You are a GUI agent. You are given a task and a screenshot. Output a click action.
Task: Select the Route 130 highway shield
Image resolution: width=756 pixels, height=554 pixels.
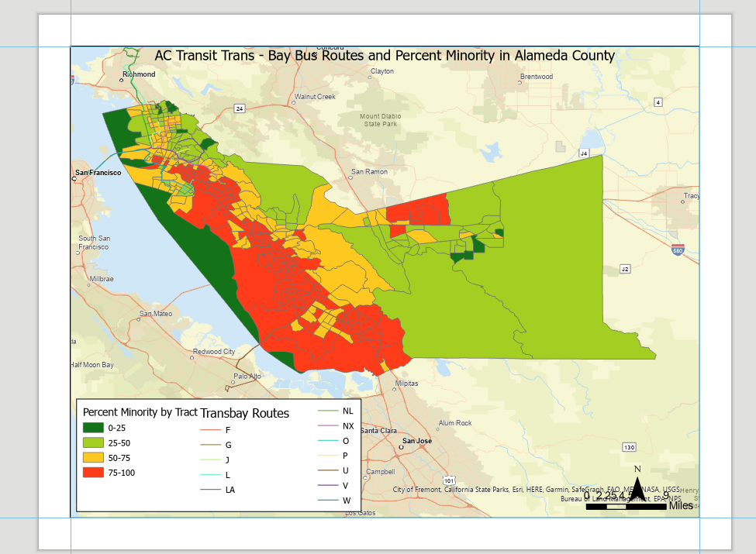pyautogui.click(x=629, y=447)
